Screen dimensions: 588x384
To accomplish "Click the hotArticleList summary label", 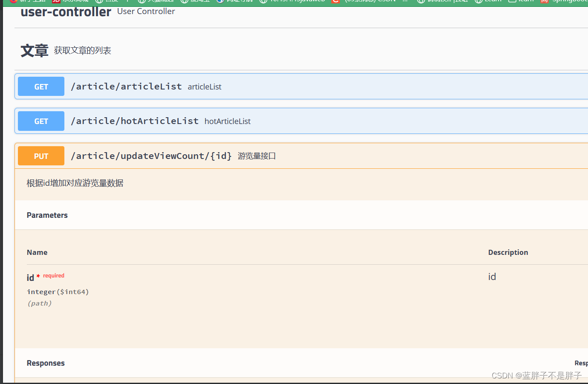I will tap(228, 121).
